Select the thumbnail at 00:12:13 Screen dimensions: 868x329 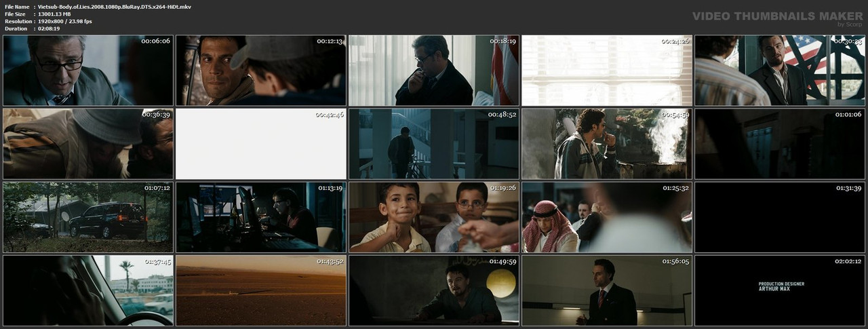pyautogui.click(x=261, y=71)
